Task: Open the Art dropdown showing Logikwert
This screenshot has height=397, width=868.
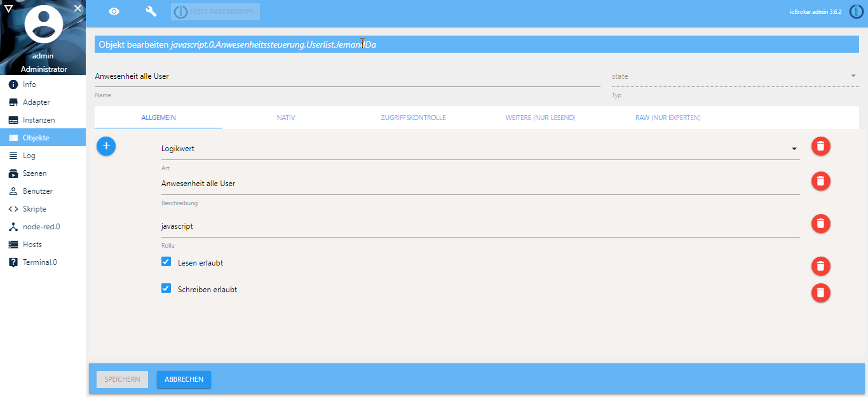Action: tap(480, 149)
